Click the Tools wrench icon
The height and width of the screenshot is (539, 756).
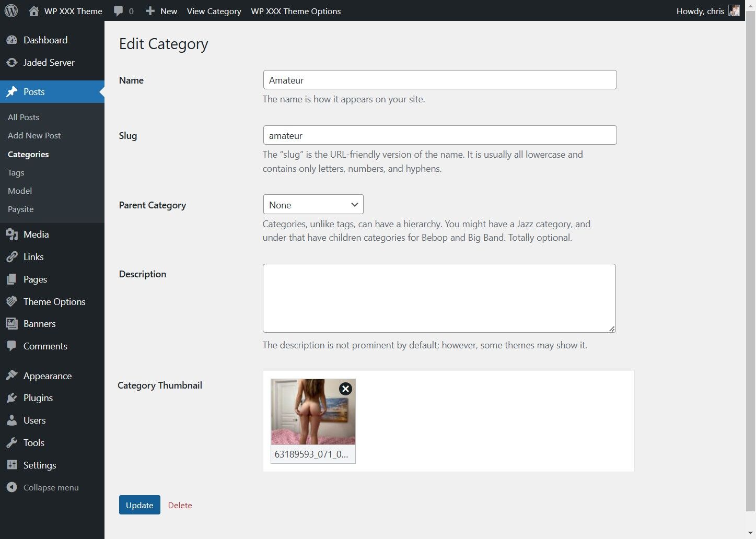click(13, 442)
